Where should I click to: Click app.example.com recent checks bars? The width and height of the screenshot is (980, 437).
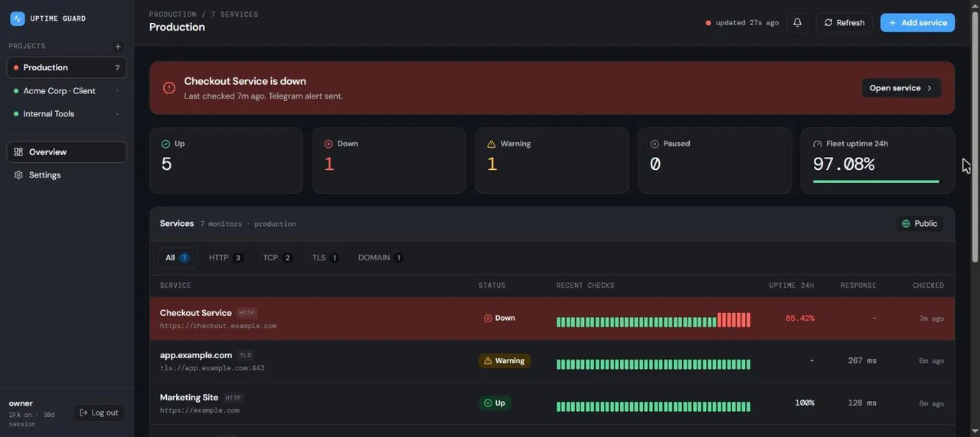tap(653, 364)
